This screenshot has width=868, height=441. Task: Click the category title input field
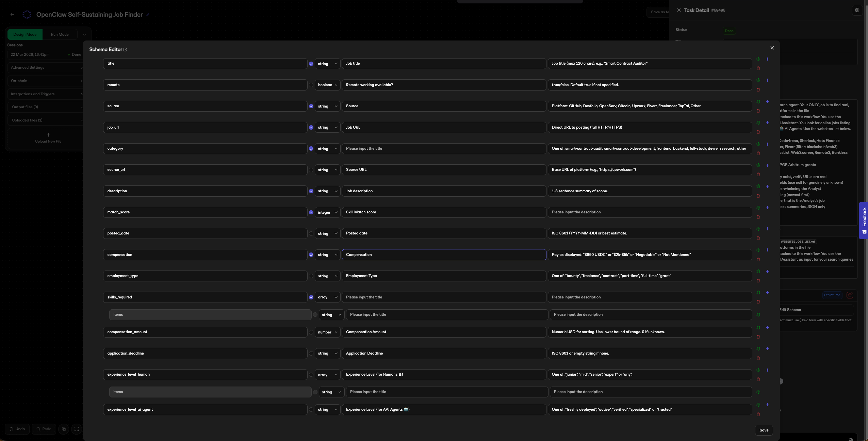tap(444, 149)
